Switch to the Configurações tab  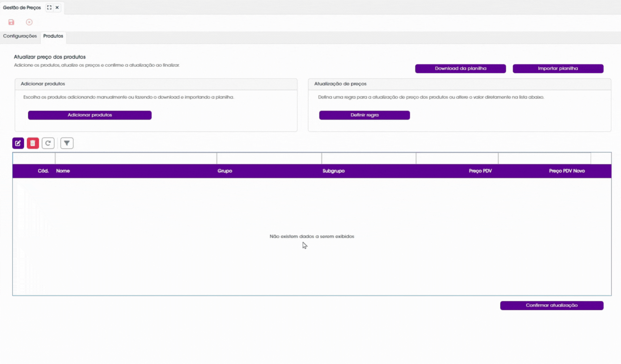pyautogui.click(x=20, y=36)
